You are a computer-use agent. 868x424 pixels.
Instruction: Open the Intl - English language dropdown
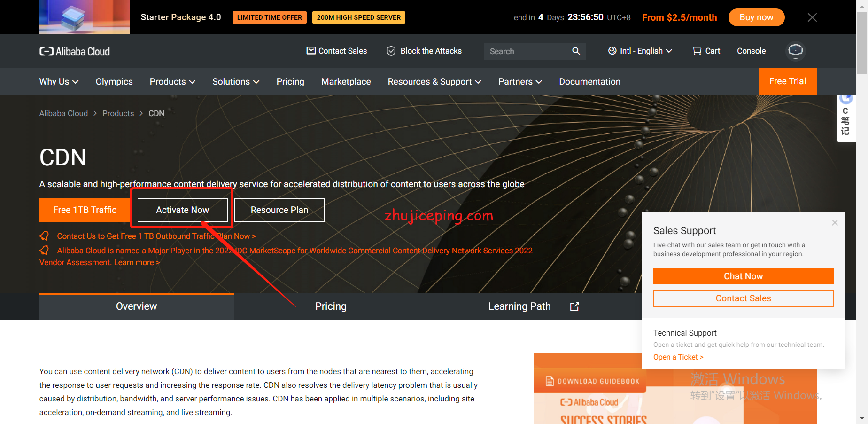click(x=640, y=51)
